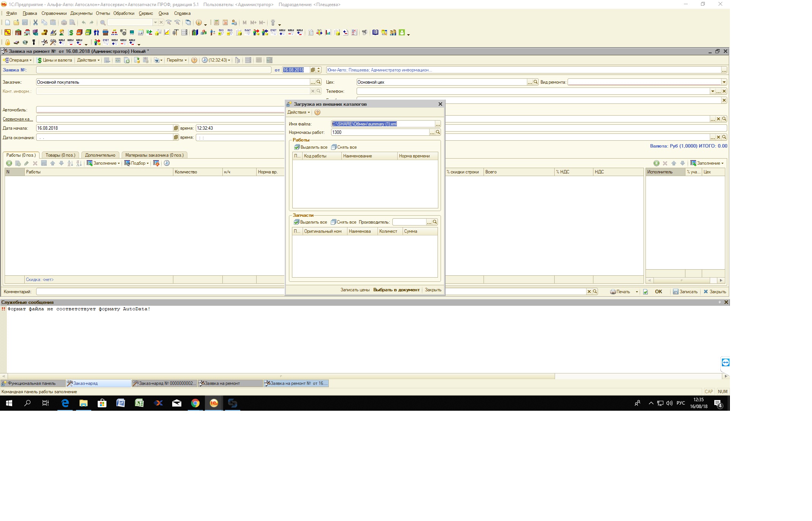Image resolution: width=812 pixels, height=521 pixels.
Task: Open Заполнение dropdown in Работы toolbar
Action: 103,163
